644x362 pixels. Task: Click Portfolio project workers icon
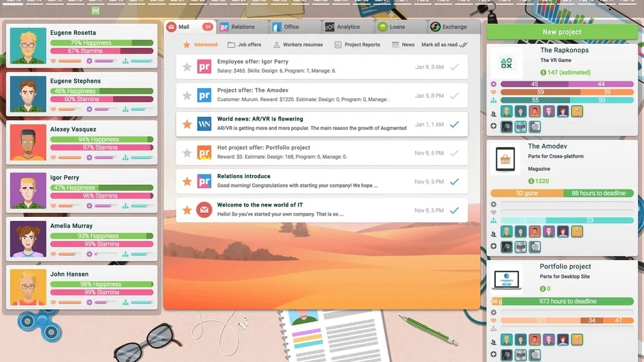493,342
